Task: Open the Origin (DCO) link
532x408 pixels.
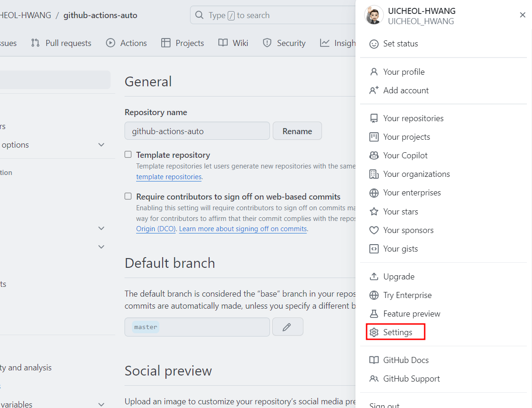Action: [x=156, y=229]
